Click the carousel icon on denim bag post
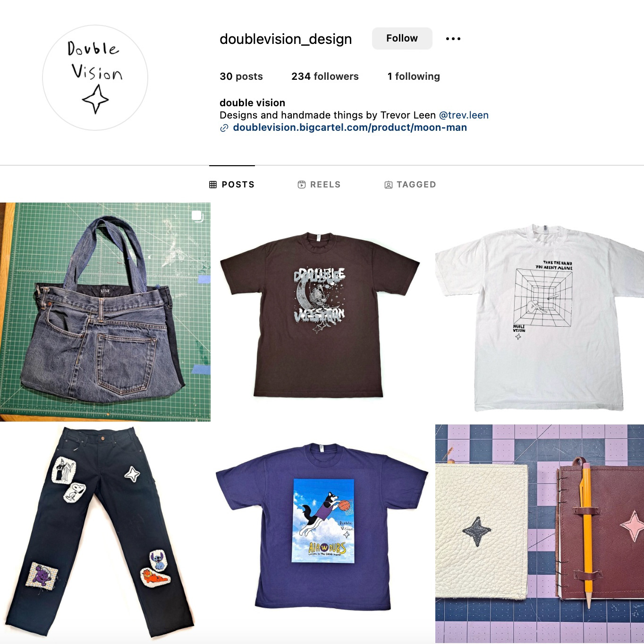Image resolution: width=644 pixels, height=644 pixels. (x=198, y=216)
